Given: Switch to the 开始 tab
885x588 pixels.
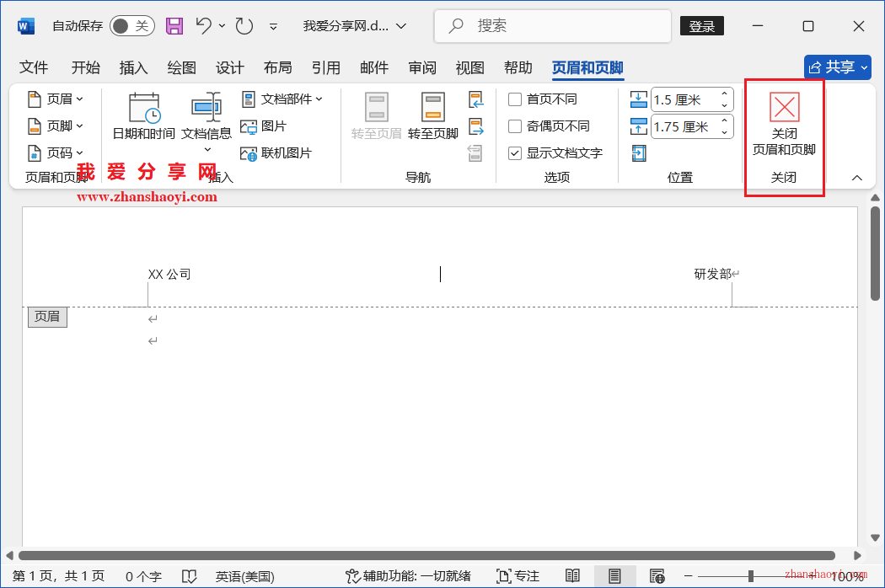Looking at the screenshot, I should pos(85,67).
